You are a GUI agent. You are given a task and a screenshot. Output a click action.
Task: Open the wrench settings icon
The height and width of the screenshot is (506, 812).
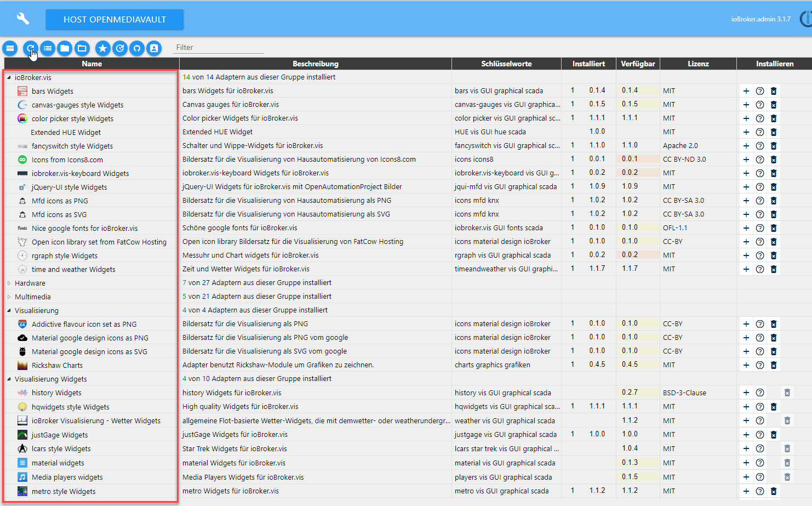22,19
